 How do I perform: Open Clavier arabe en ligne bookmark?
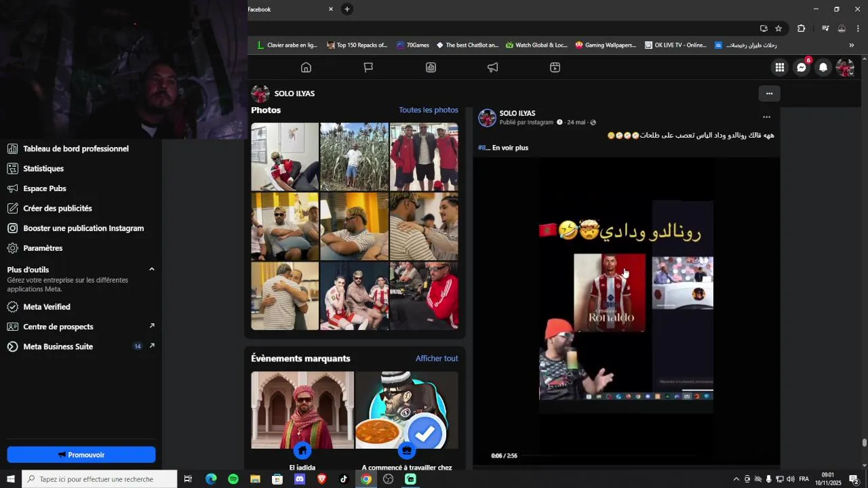click(x=287, y=45)
